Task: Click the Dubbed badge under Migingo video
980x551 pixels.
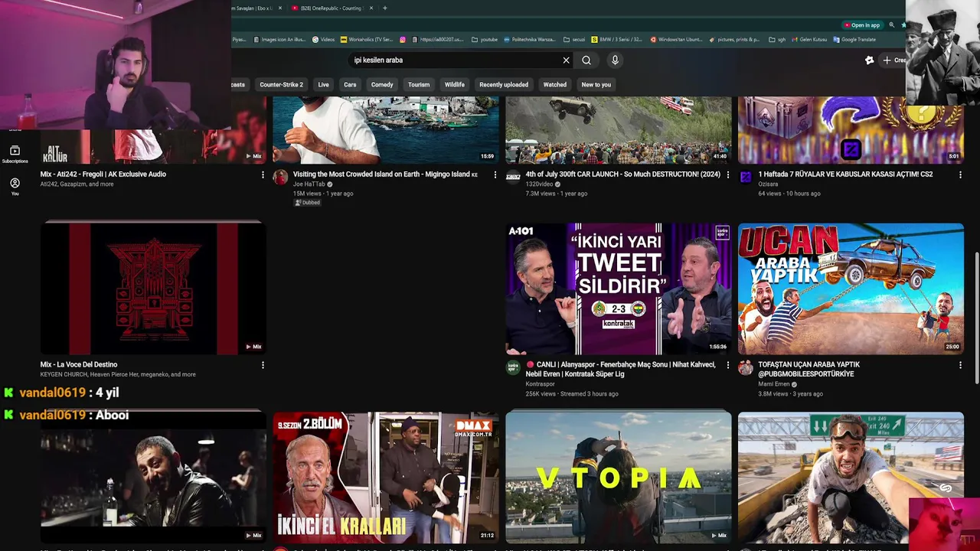Action: point(307,203)
